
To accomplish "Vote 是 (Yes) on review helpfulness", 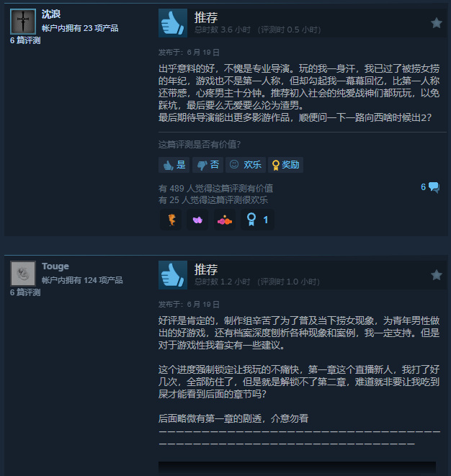I will click(x=174, y=165).
